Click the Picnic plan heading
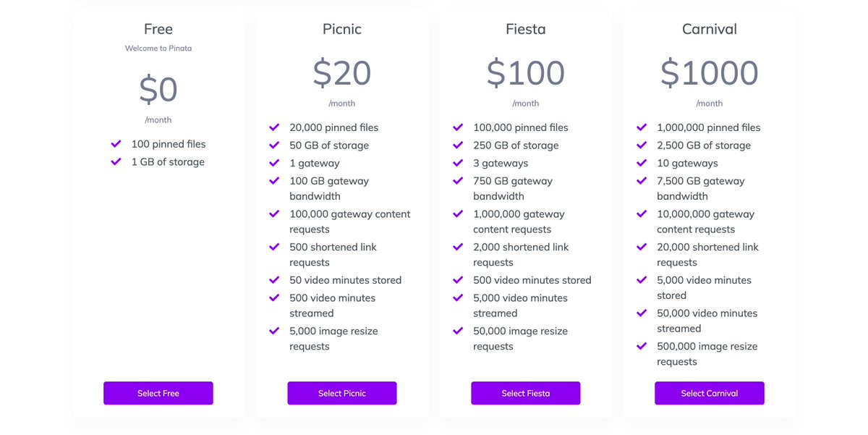The width and height of the screenshot is (868, 435). (342, 29)
